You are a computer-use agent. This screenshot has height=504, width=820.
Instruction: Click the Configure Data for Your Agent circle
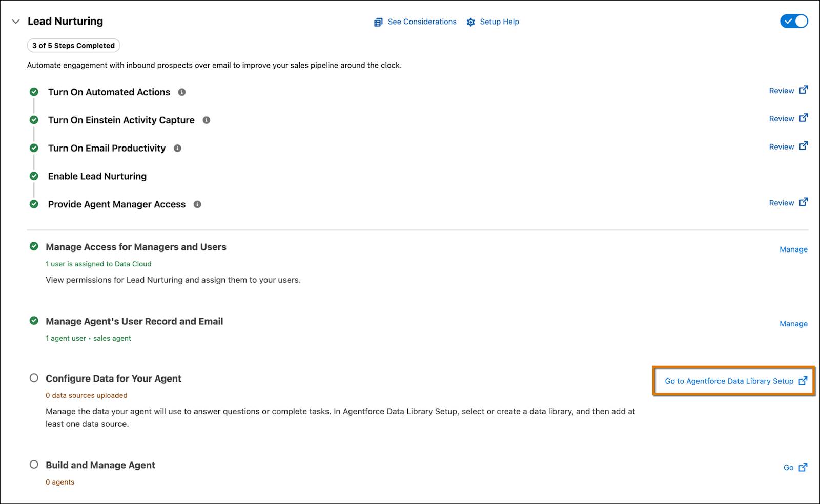pos(34,378)
